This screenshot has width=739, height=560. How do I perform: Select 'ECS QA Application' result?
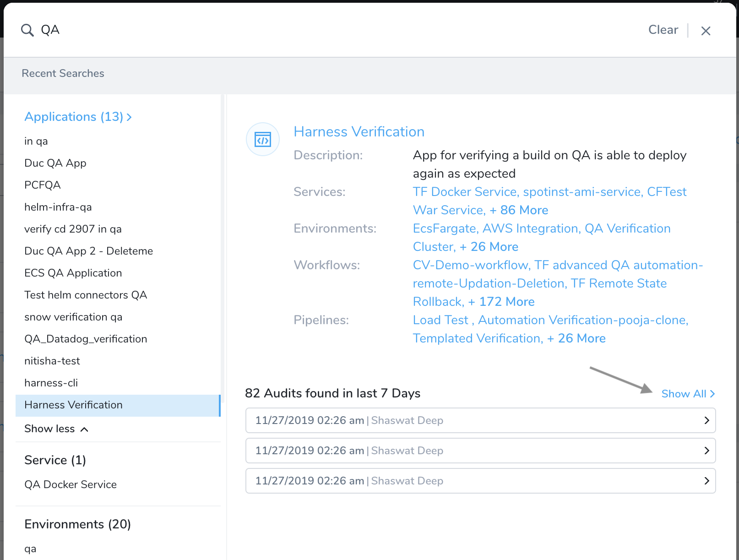click(x=73, y=273)
